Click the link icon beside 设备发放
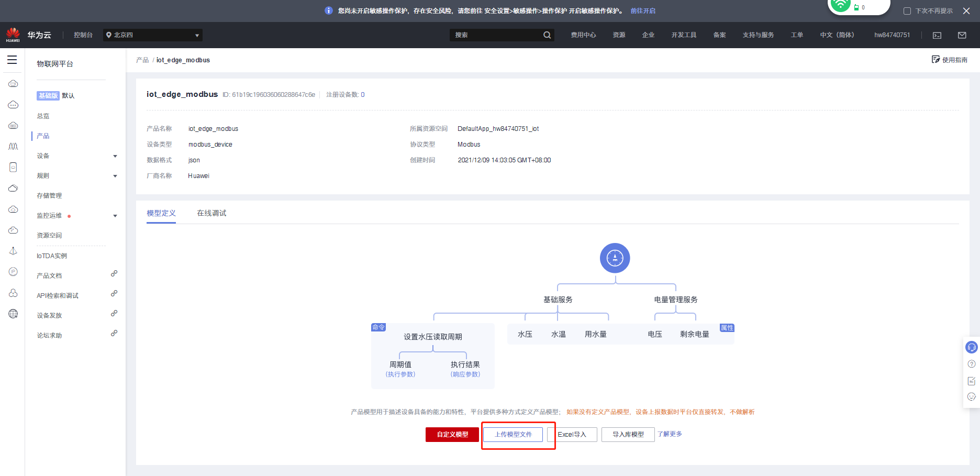Viewport: 980px width, 476px height. click(x=114, y=313)
